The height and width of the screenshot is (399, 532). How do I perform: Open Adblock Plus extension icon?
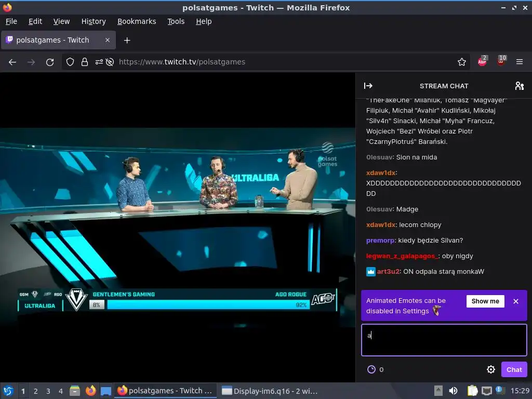(x=482, y=61)
